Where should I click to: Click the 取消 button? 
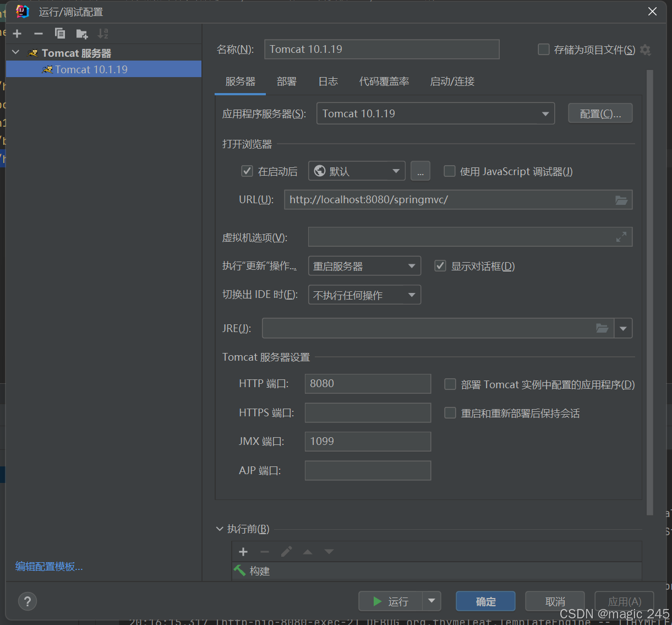pyautogui.click(x=555, y=601)
